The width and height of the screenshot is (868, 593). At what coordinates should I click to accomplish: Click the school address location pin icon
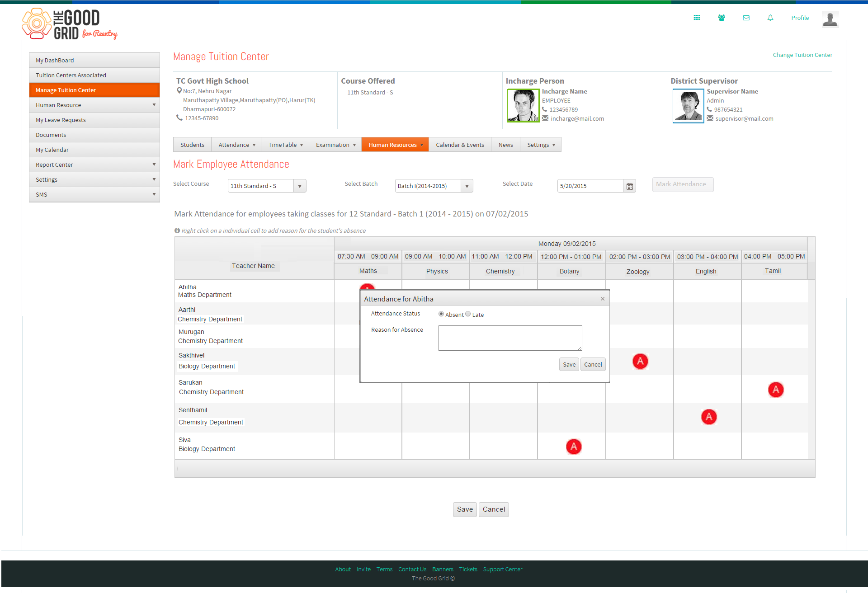(x=179, y=91)
